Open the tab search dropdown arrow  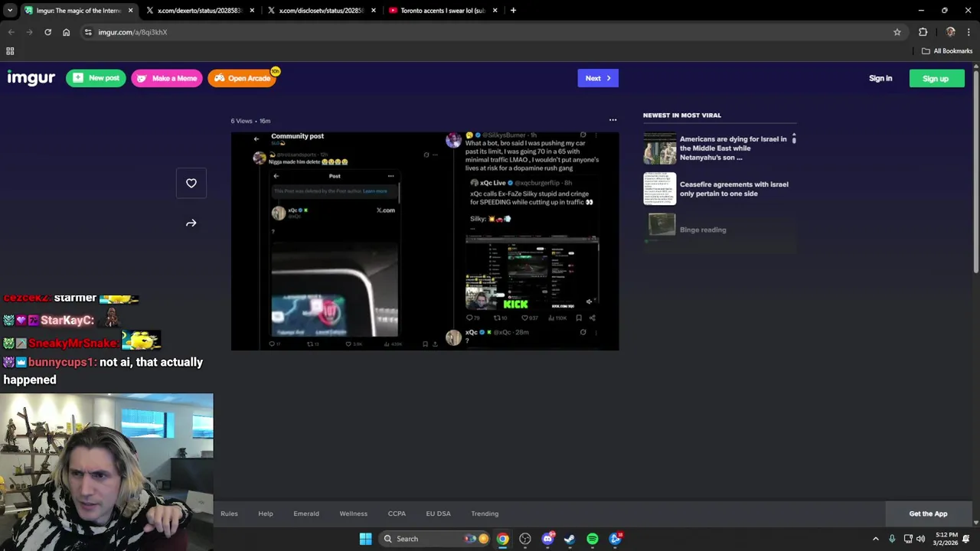[10, 11]
